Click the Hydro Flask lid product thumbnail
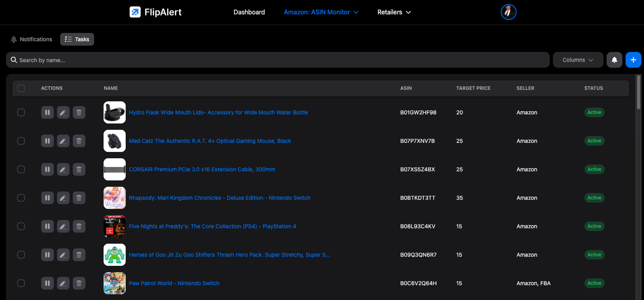This screenshot has height=300, width=644. coord(114,112)
